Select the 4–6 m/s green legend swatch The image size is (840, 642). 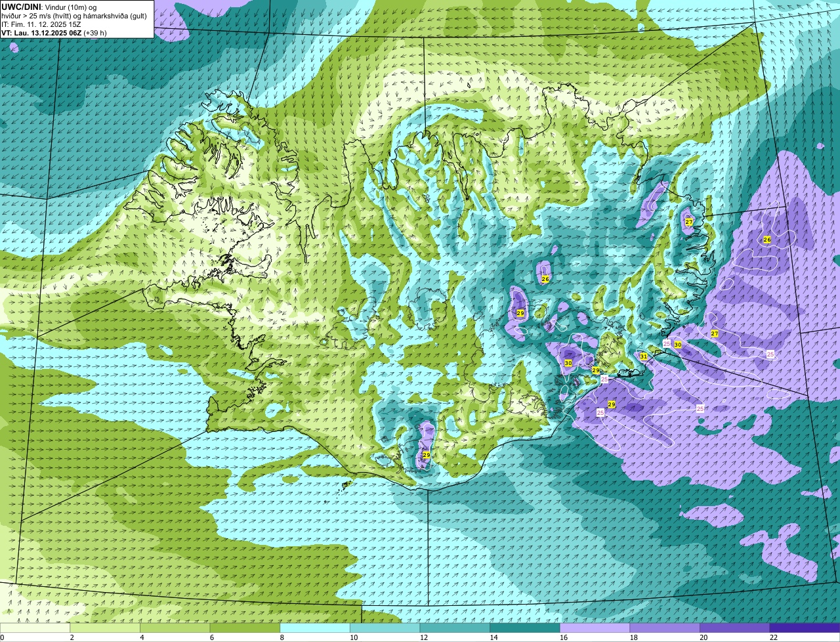(175, 628)
